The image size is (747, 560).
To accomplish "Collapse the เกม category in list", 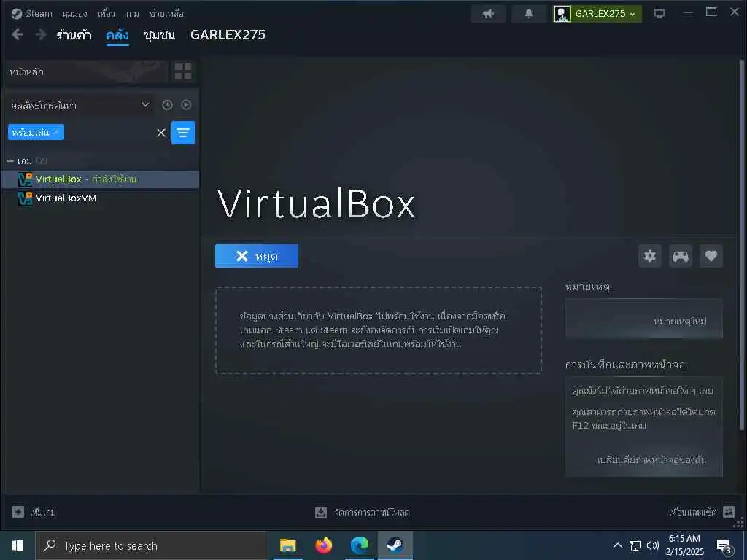I will click(10, 161).
